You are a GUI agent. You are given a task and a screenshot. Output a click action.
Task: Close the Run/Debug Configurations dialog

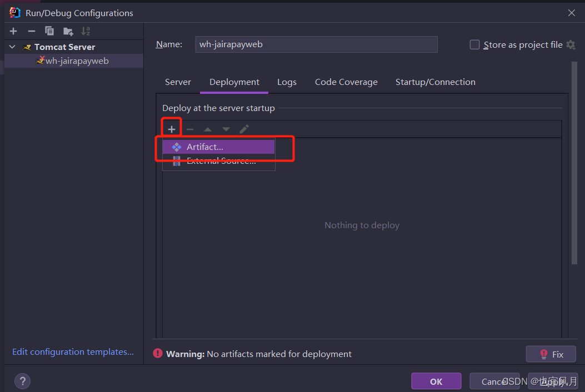coord(572,13)
